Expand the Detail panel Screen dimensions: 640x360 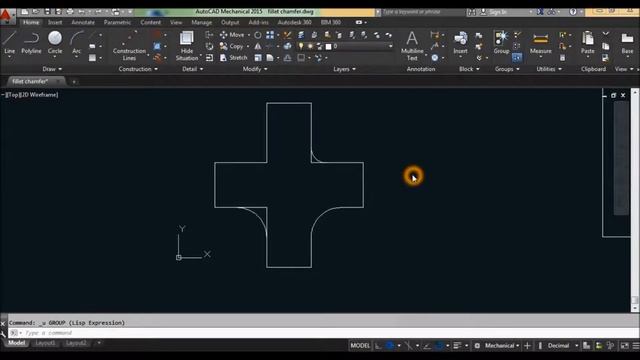192,69
